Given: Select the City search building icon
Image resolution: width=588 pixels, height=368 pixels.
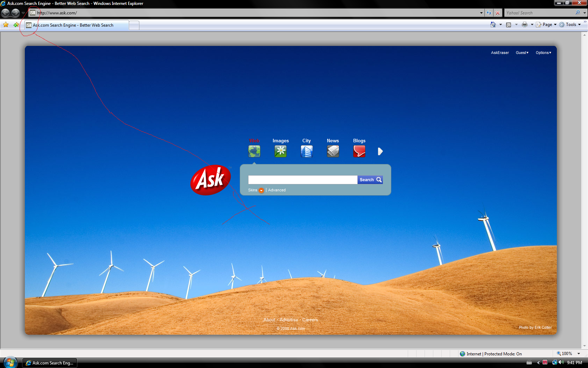Looking at the screenshot, I should point(307,151).
